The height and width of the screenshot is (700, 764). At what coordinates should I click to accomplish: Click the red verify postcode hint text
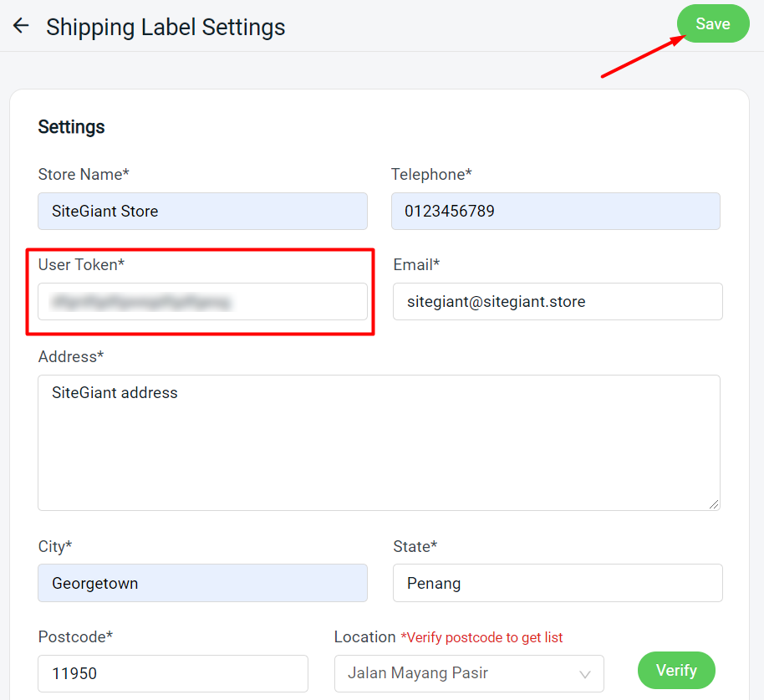pyautogui.click(x=481, y=637)
